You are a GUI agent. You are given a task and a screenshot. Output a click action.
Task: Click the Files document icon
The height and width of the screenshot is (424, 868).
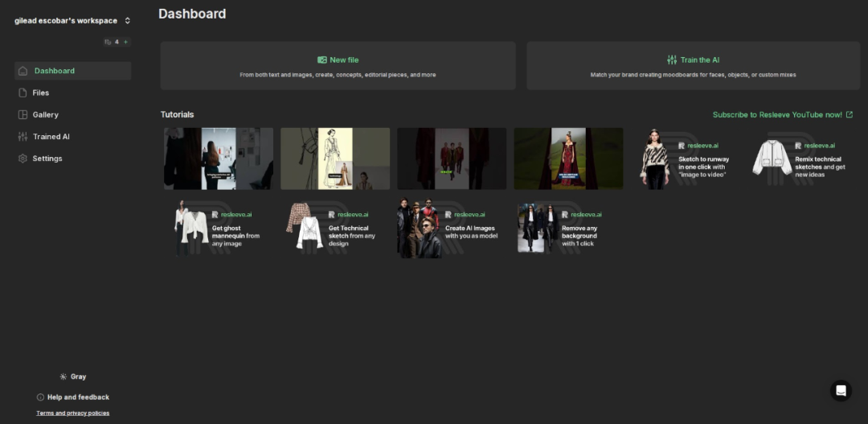coord(23,93)
